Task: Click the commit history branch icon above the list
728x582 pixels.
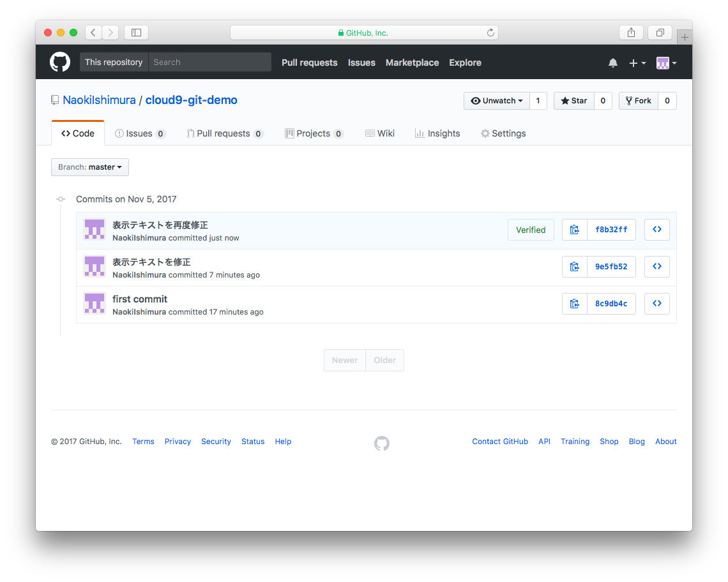Action: coord(60,199)
